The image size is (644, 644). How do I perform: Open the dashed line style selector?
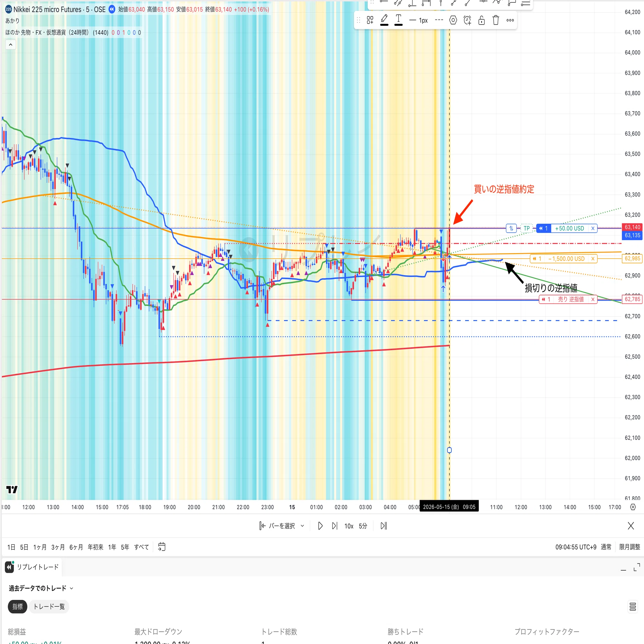439,20
